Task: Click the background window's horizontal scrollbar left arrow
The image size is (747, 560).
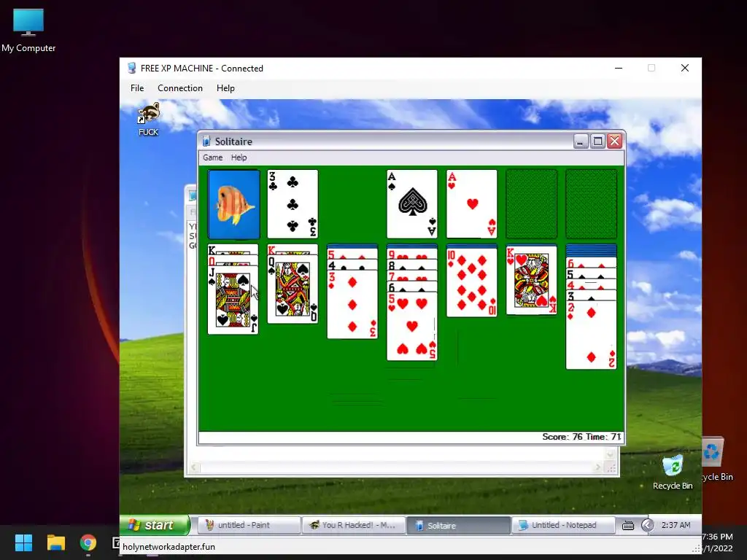Action: tap(193, 468)
